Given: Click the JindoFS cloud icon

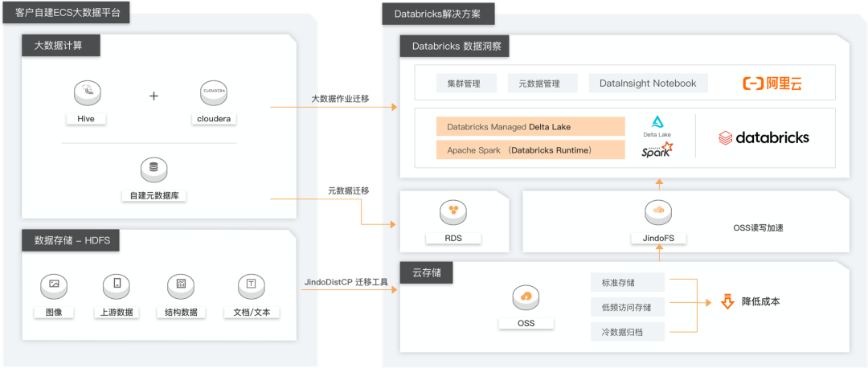Looking at the screenshot, I should click(x=659, y=212).
